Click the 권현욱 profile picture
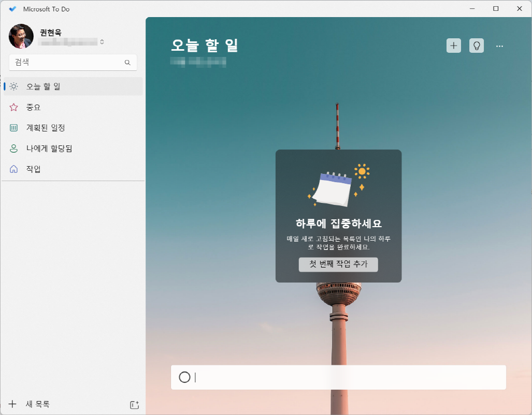Screen dimensions: 532x415 (21, 36)
